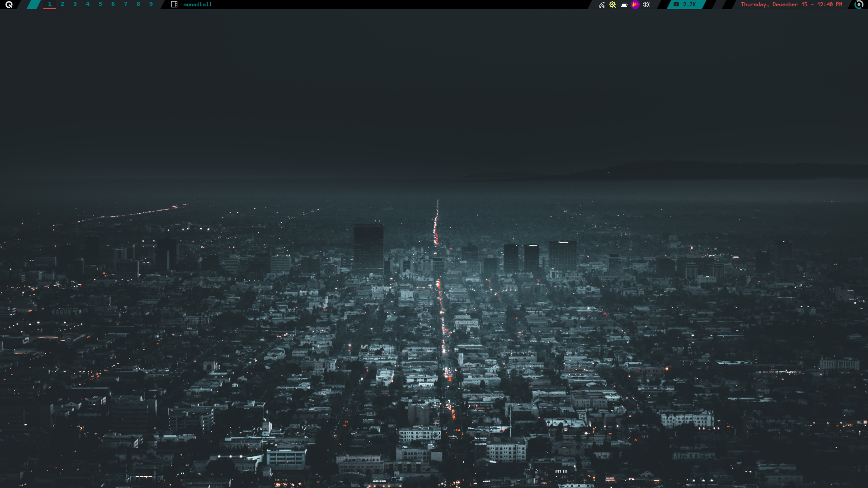Open the gear-wrench settings tray icon
This screenshot has width=868, height=488.
[613, 5]
